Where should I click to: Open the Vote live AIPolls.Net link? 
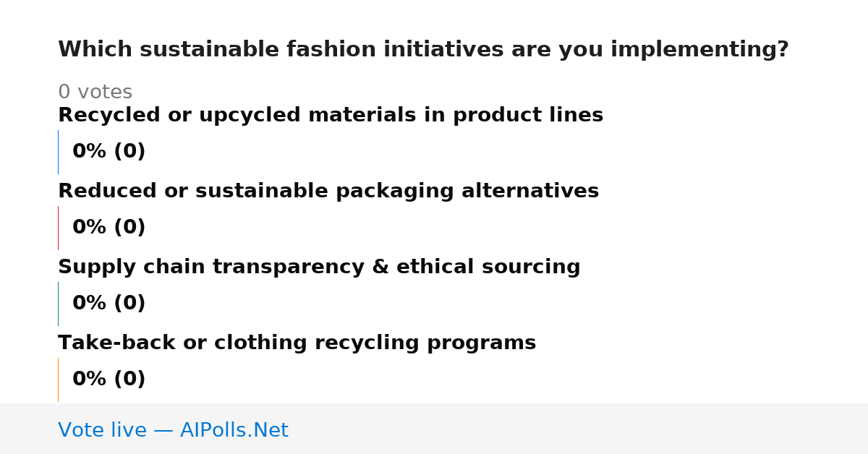click(173, 430)
